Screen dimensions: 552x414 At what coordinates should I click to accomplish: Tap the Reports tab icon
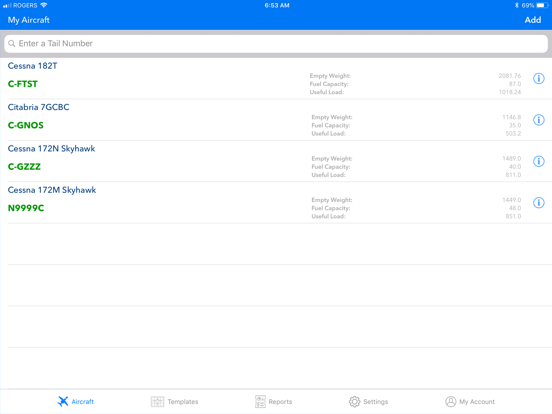(x=260, y=401)
